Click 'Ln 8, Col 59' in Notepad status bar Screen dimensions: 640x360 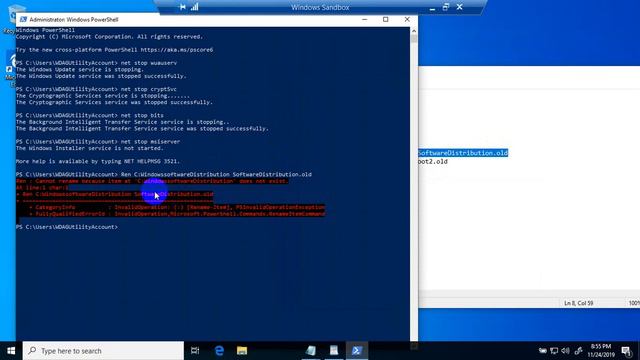click(578, 303)
